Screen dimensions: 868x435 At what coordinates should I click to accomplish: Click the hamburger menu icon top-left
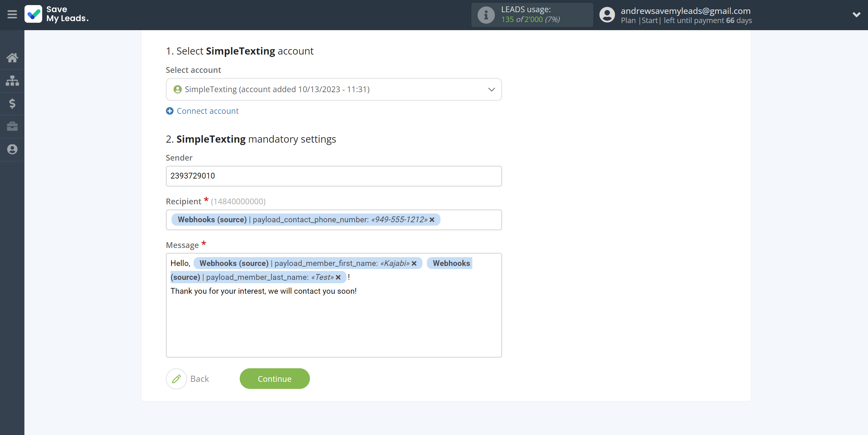click(x=12, y=15)
